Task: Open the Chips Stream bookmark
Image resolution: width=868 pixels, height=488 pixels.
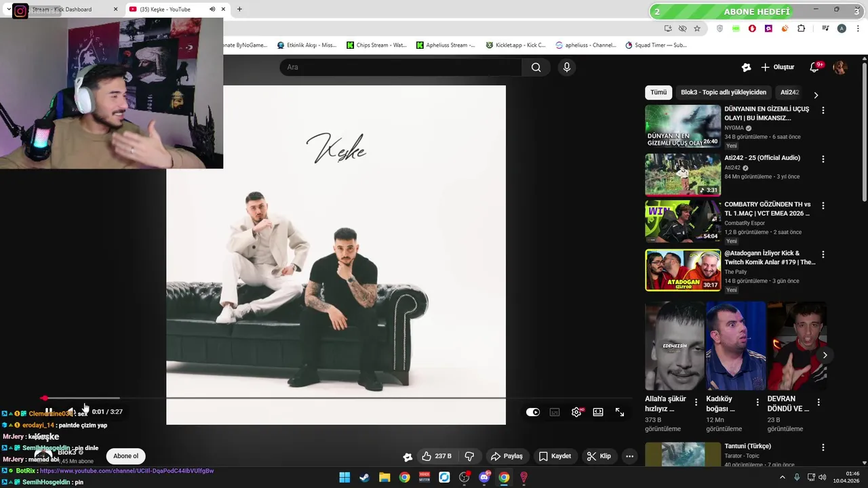Action: [x=376, y=45]
